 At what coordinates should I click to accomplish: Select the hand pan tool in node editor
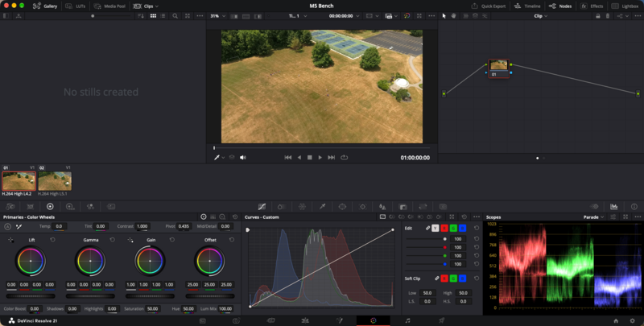point(454,16)
